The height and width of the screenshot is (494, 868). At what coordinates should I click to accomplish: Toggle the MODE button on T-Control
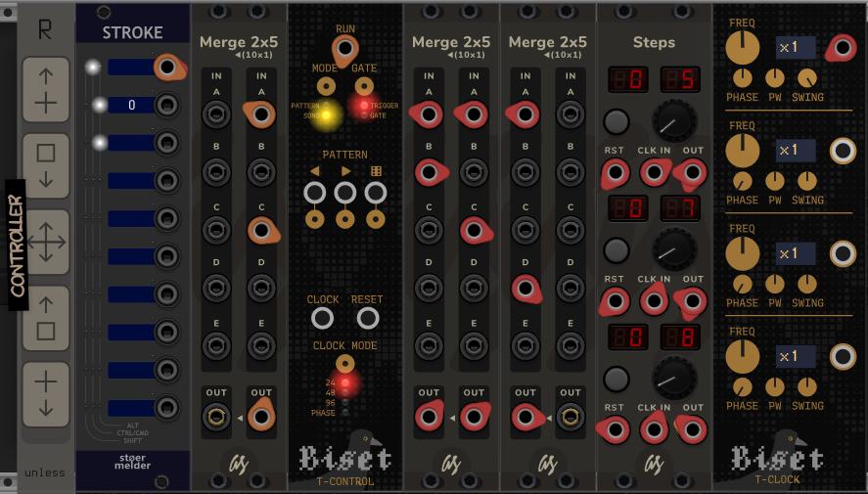326,86
